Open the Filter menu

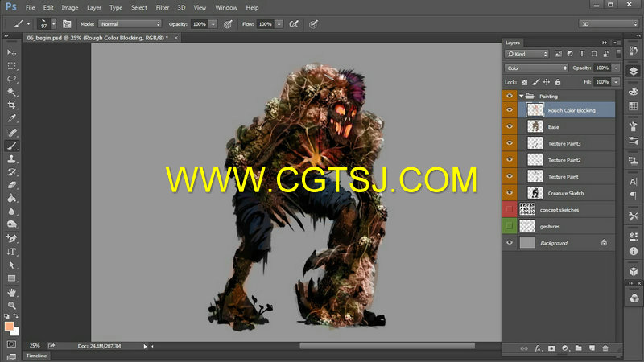tap(163, 7)
